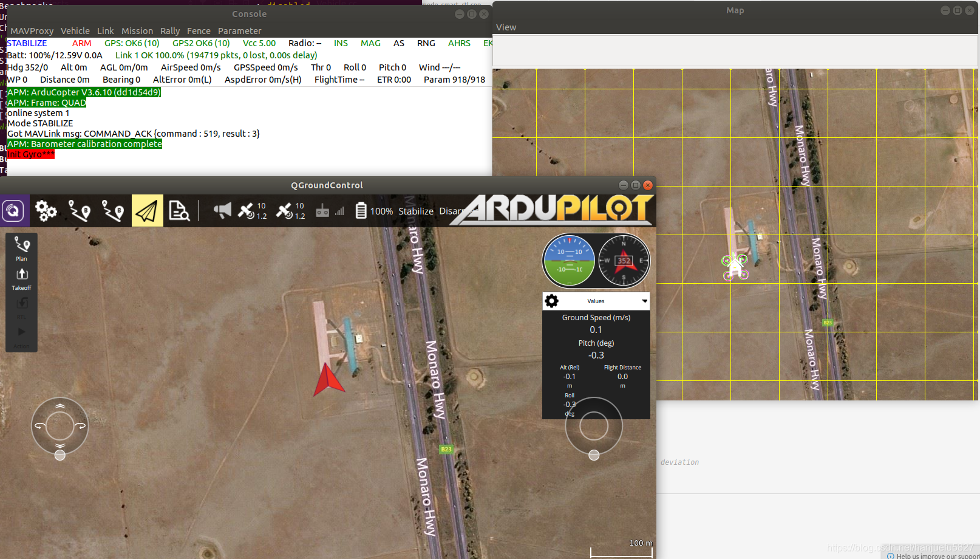This screenshot has width=980, height=559.
Task: Switch to Fly view paper plane icon
Action: [147, 211]
